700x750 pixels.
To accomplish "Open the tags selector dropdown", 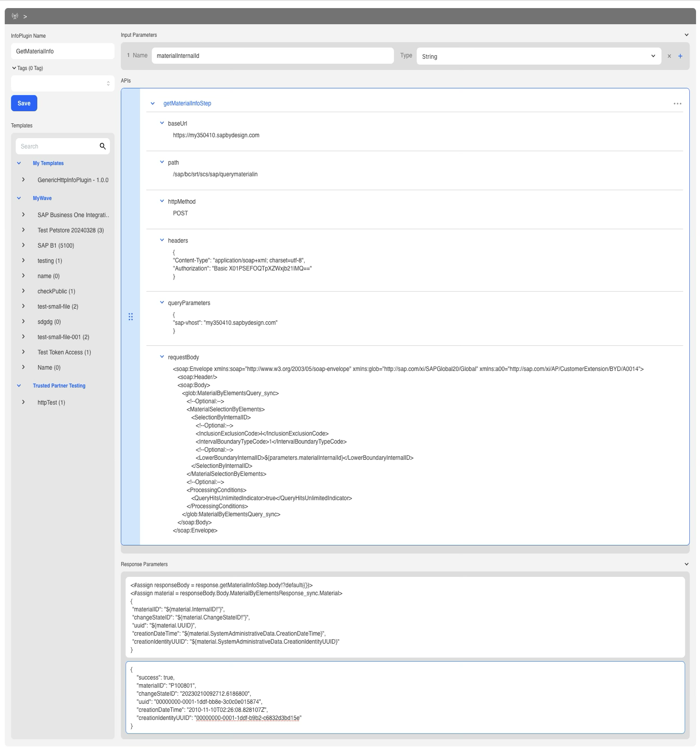I will click(62, 83).
